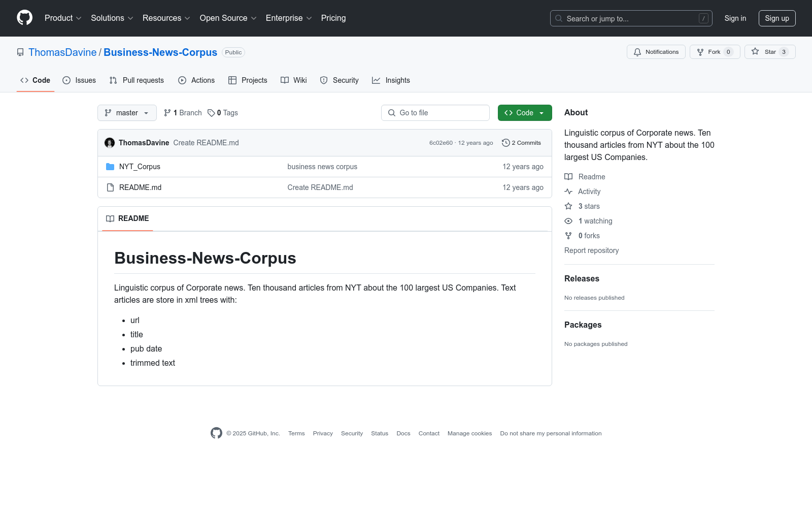Switch to the Projects tab
812x508 pixels.
click(248, 80)
